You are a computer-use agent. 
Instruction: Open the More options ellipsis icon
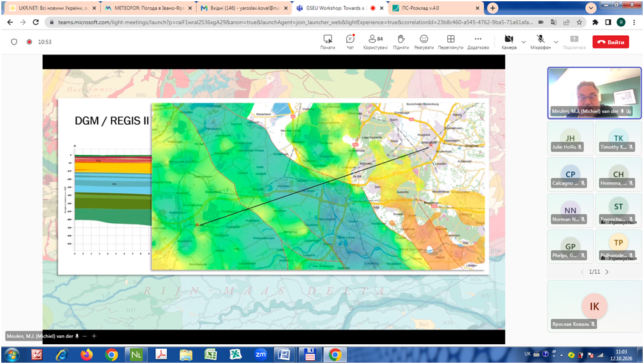point(478,42)
